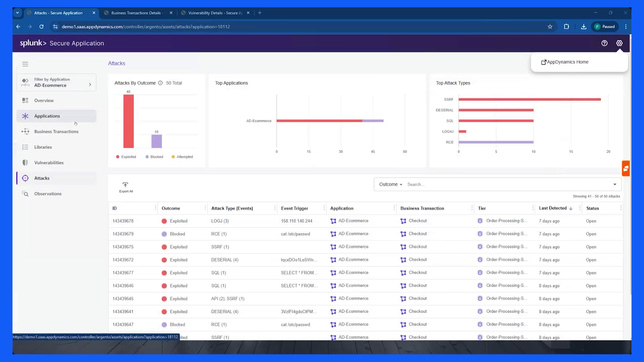
Task: Open AppDynamics Home link
Action: [x=565, y=62]
